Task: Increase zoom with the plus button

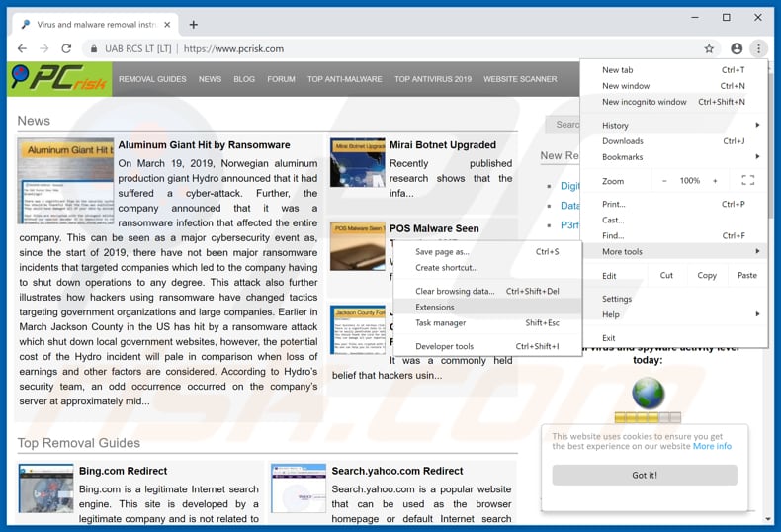Action: coord(715,181)
